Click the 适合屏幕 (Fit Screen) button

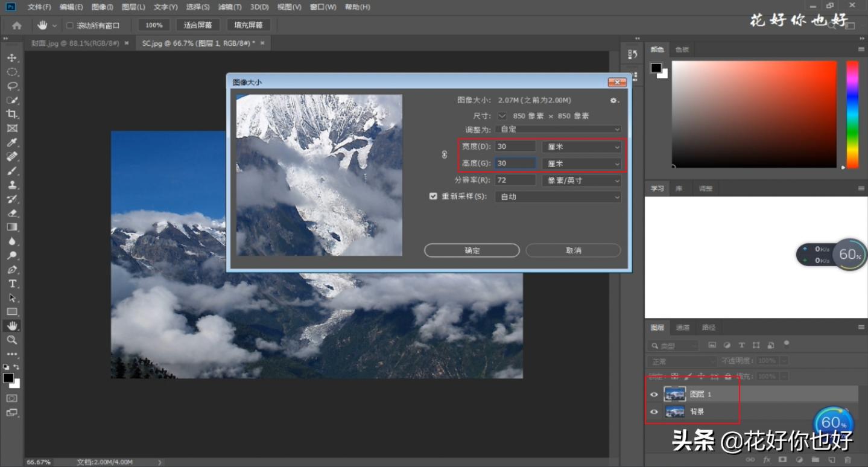coord(198,25)
